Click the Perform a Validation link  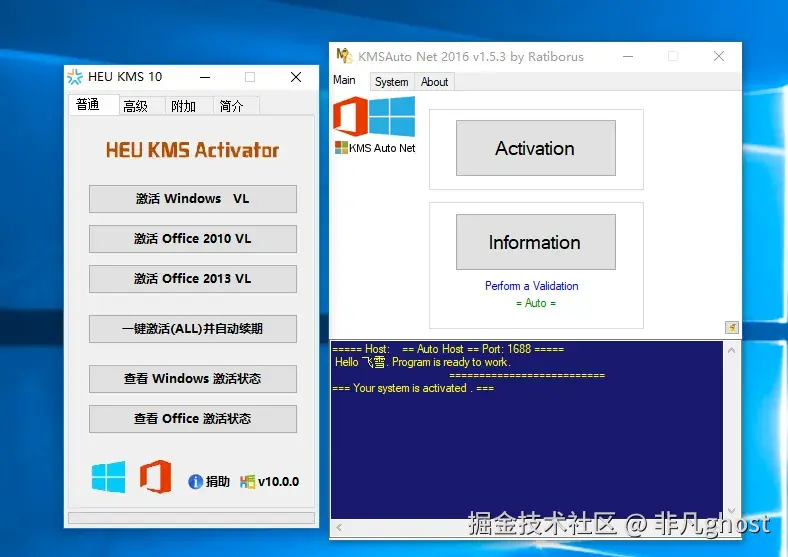(x=532, y=286)
